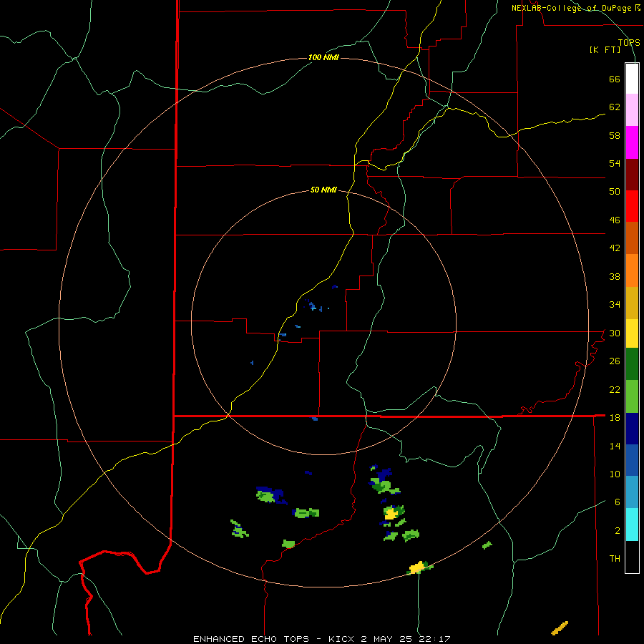The width and height of the screenshot is (644, 644).
Task: Click the KICX radar site identifier
Action: point(343,639)
